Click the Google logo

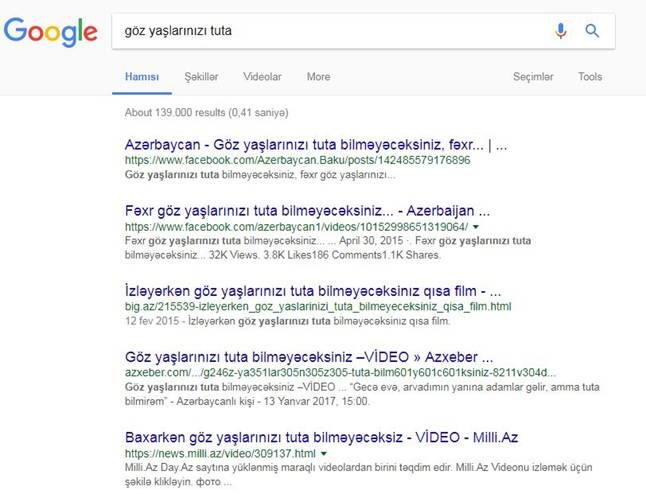click(x=50, y=30)
